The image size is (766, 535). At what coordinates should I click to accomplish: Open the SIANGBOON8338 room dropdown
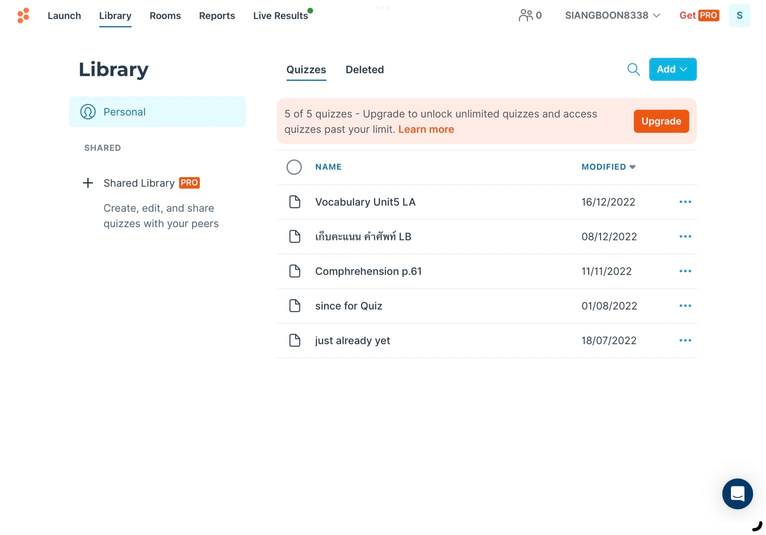click(612, 16)
